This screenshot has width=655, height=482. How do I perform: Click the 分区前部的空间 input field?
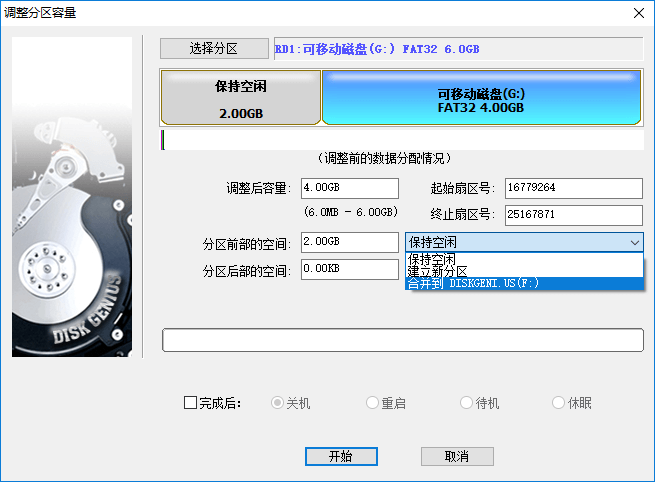tap(349, 242)
